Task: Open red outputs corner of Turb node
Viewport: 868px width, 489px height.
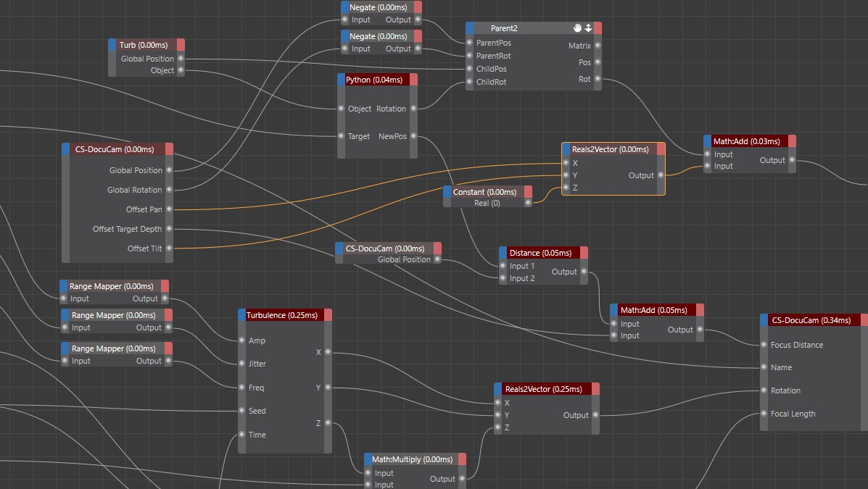Action: coord(181,45)
